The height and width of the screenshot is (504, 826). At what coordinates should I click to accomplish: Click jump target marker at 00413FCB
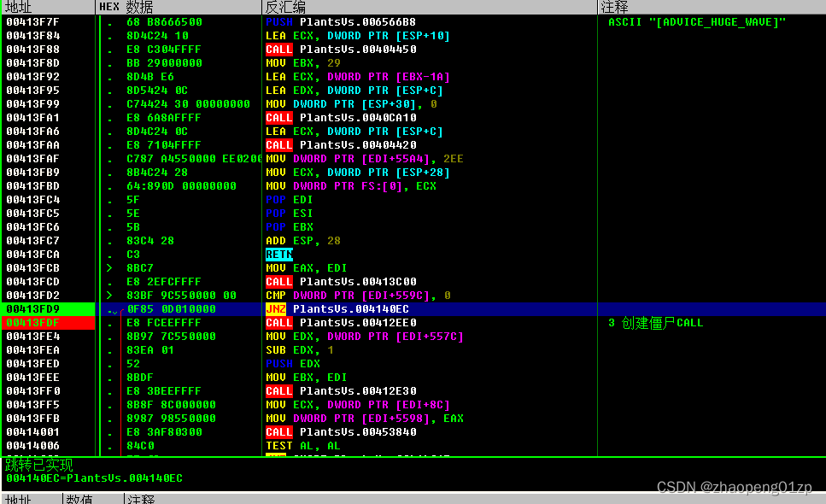click(109, 268)
